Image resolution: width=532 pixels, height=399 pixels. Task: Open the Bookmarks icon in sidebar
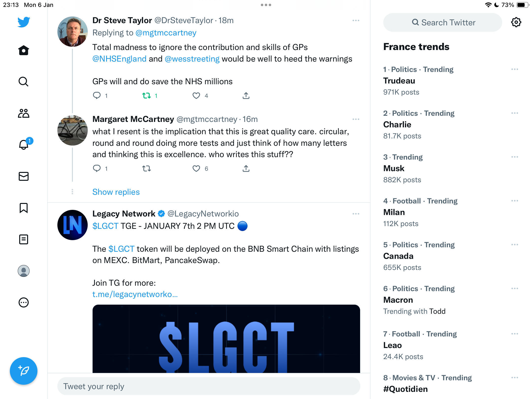(x=24, y=208)
